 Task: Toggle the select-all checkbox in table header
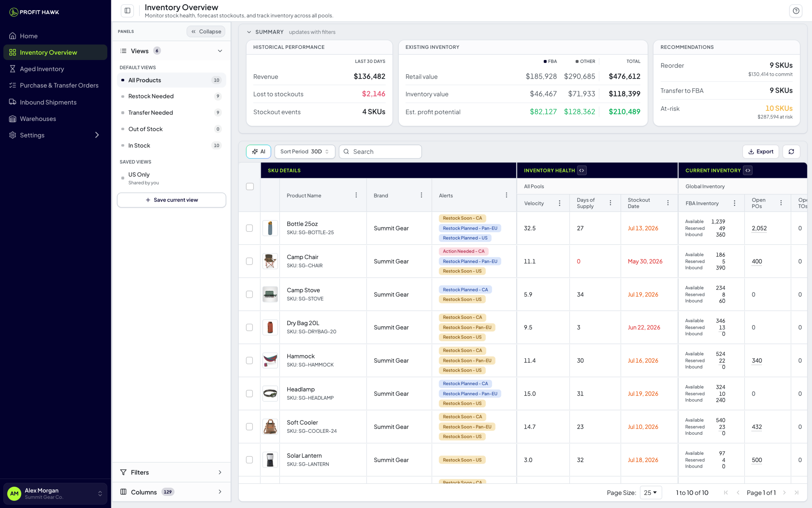[250, 186]
